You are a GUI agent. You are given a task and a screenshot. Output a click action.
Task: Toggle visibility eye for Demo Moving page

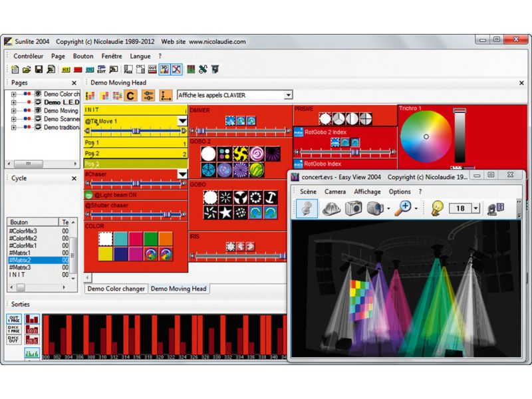click(38, 110)
